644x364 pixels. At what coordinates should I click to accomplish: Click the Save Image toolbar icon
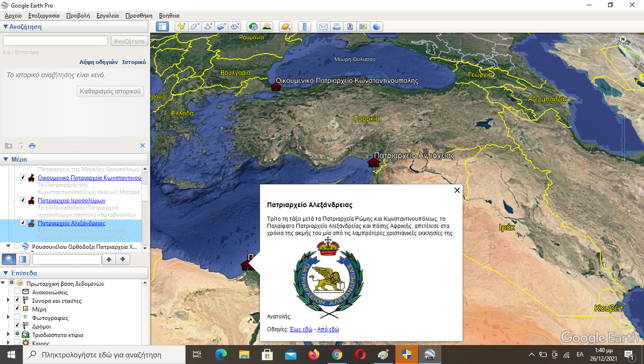[349, 27]
